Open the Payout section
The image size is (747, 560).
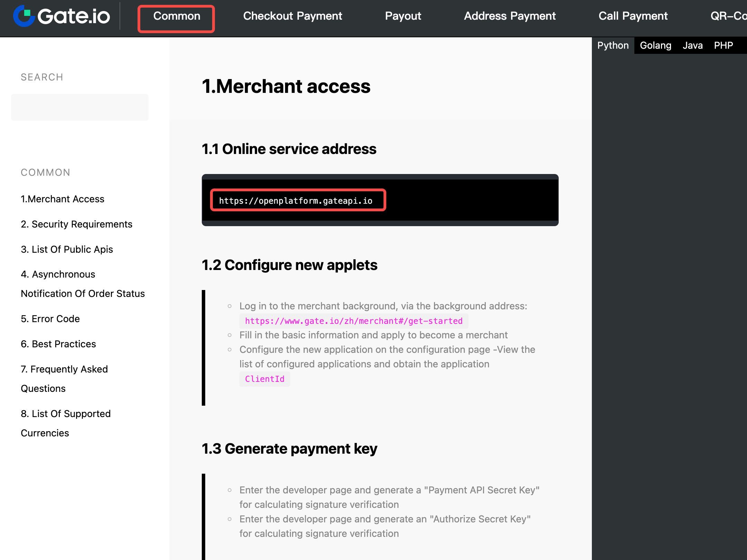(403, 16)
